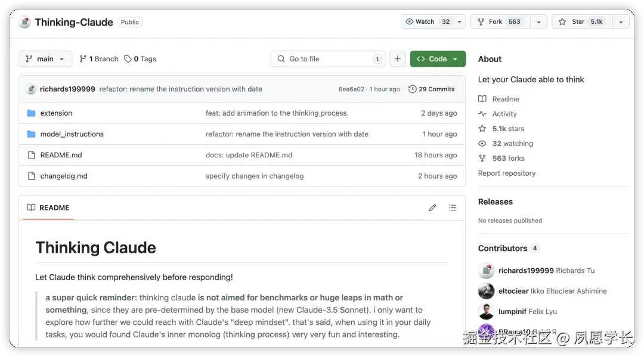Expand the Fork options dropdown arrow
The height and width of the screenshot is (357, 644).
[538, 22]
